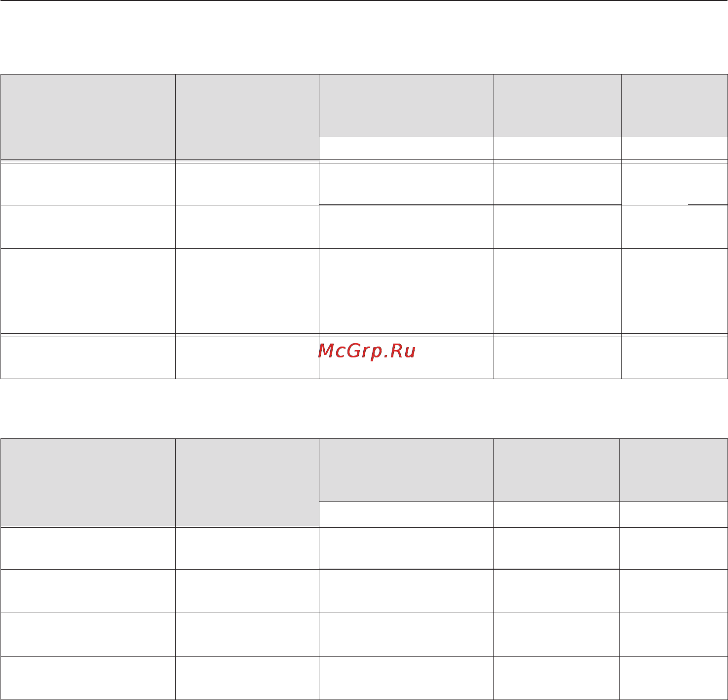Screen dimensions: 728x700
Task: Select lower table's third body row, second column cell
Action: pyautogui.click(x=247, y=634)
